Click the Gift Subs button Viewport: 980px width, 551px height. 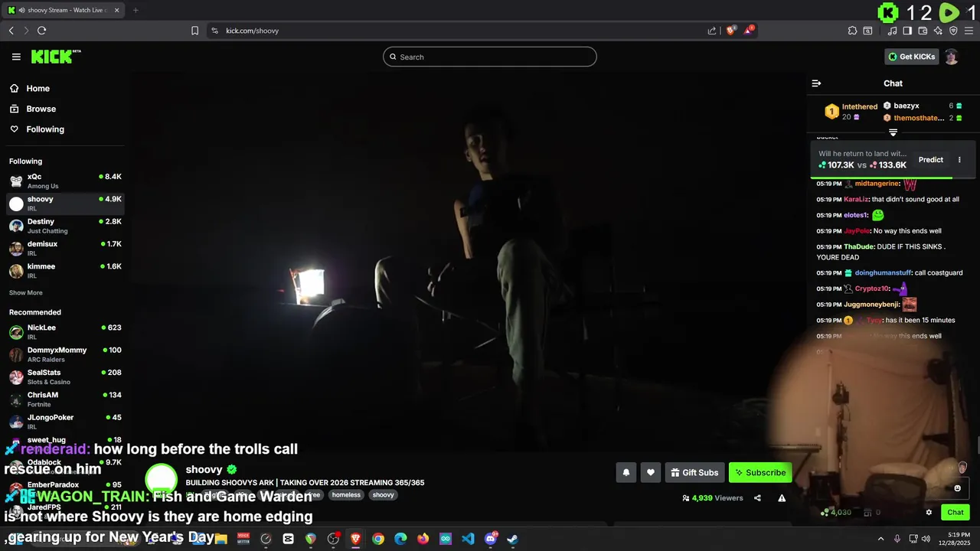tap(694, 473)
